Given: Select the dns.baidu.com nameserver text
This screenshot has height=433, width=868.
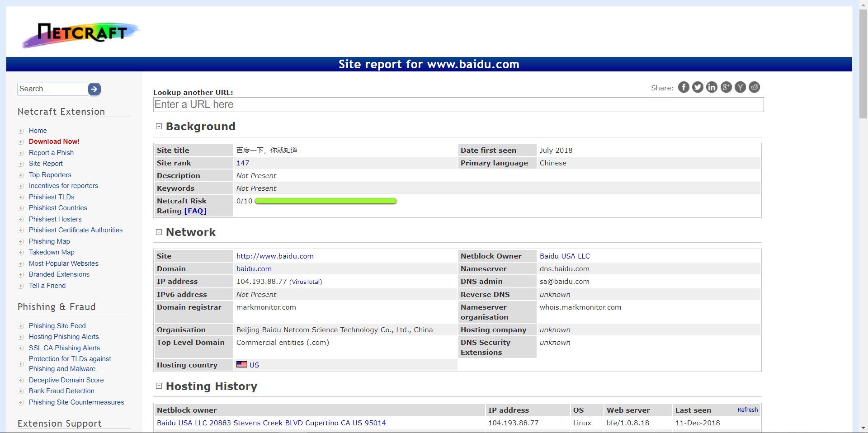Looking at the screenshot, I should (565, 269).
